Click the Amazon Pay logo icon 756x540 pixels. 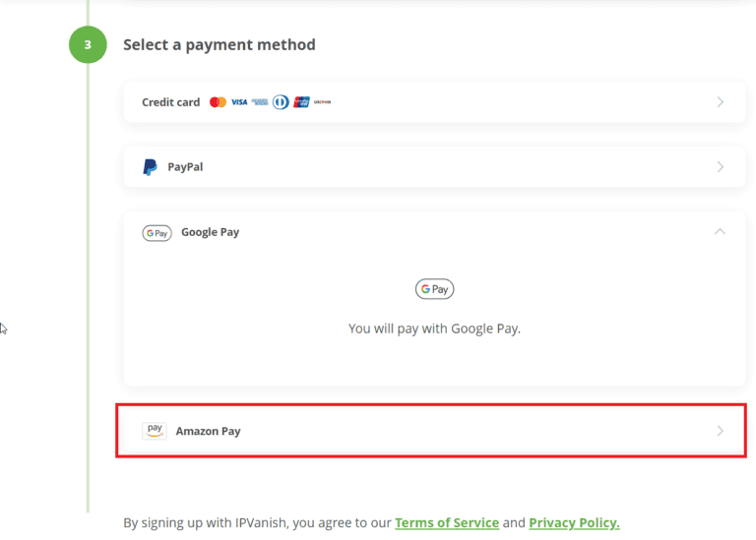[155, 430]
